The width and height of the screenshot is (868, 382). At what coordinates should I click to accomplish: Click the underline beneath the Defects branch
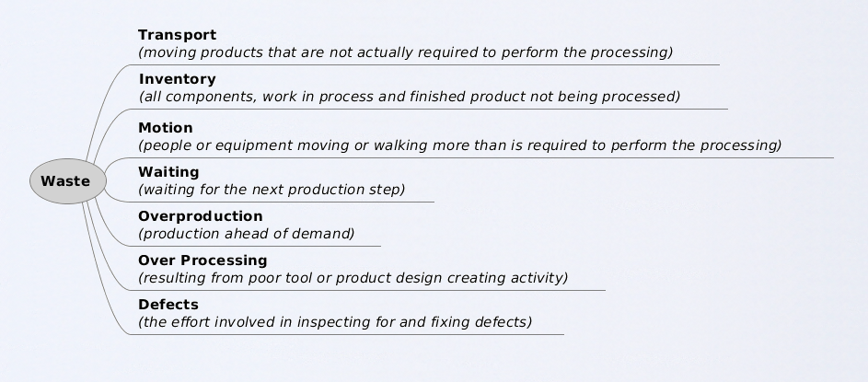tap(350, 334)
